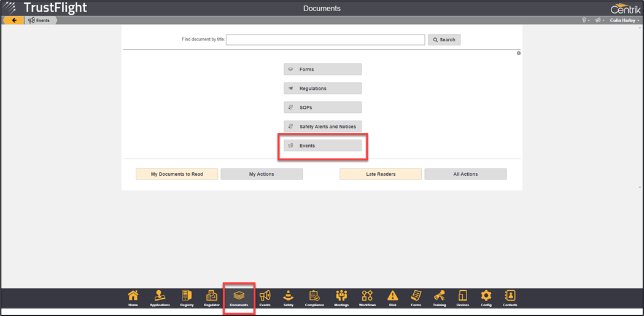Click the Late Readers button

(381, 174)
